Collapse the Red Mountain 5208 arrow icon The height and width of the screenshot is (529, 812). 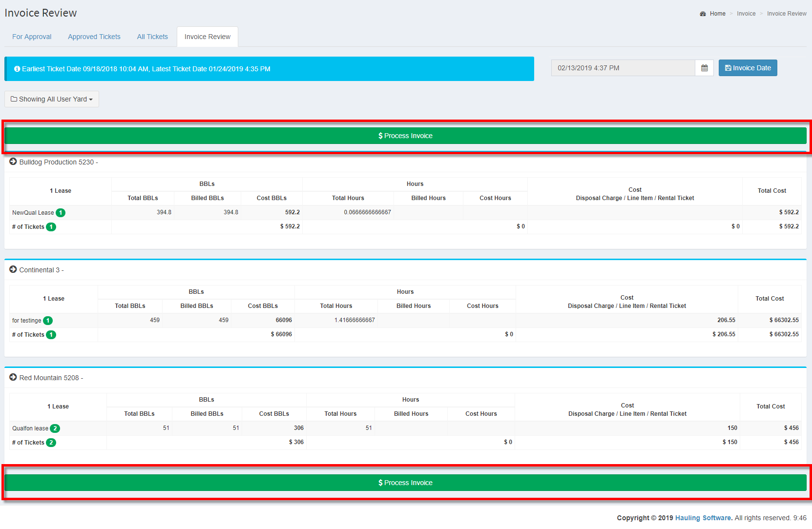tap(13, 377)
